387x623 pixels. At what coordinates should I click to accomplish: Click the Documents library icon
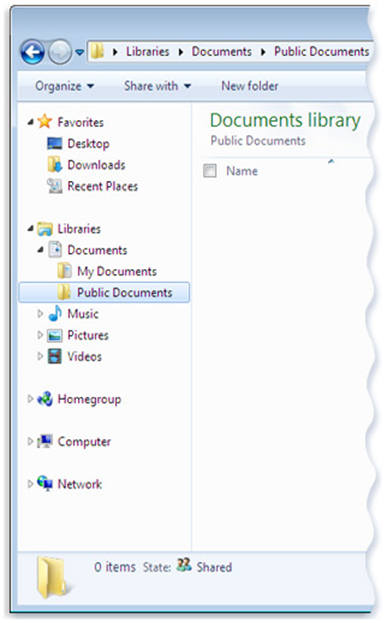tap(55, 250)
